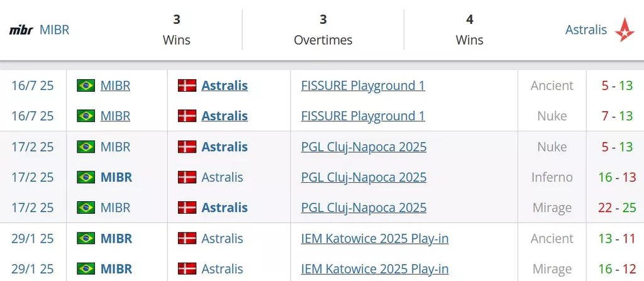Click Brazil flag in the Ancient 13-11 row
This screenshot has height=281, width=644.
click(86, 238)
